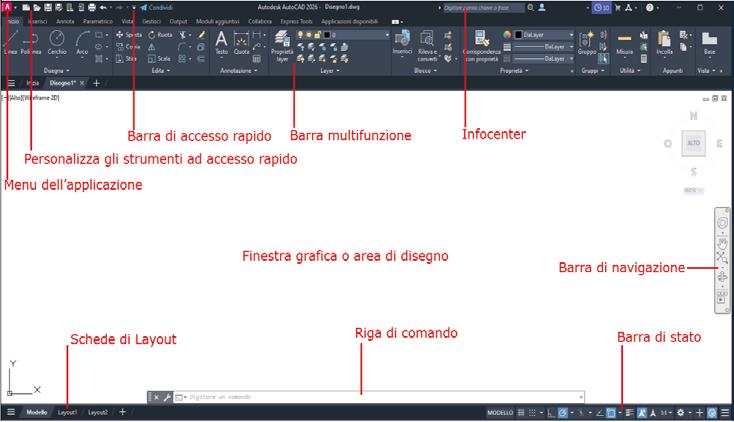The width and height of the screenshot is (734, 422).
Task: Click the Condividi share button
Action: (156, 7)
